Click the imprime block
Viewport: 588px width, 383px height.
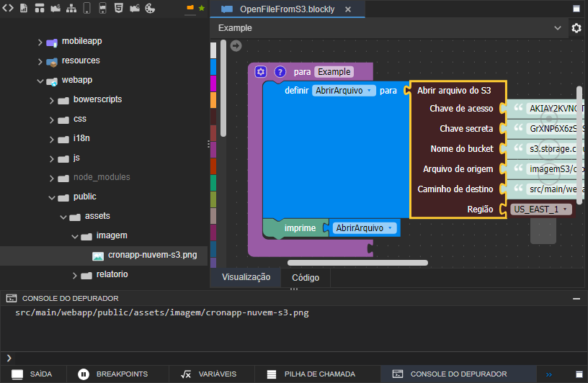pyautogui.click(x=296, y=227)
